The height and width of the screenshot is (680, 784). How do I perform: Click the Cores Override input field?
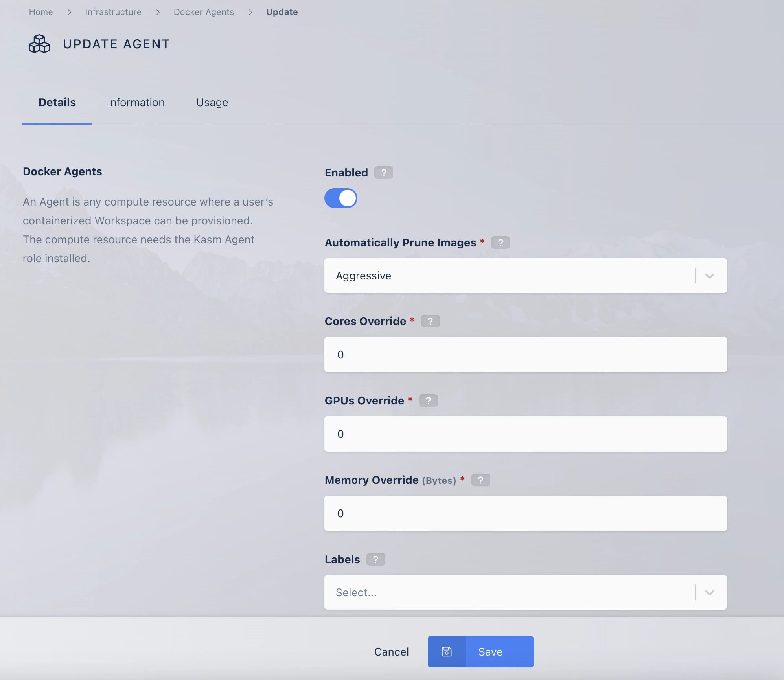click(x=525, y=355)
